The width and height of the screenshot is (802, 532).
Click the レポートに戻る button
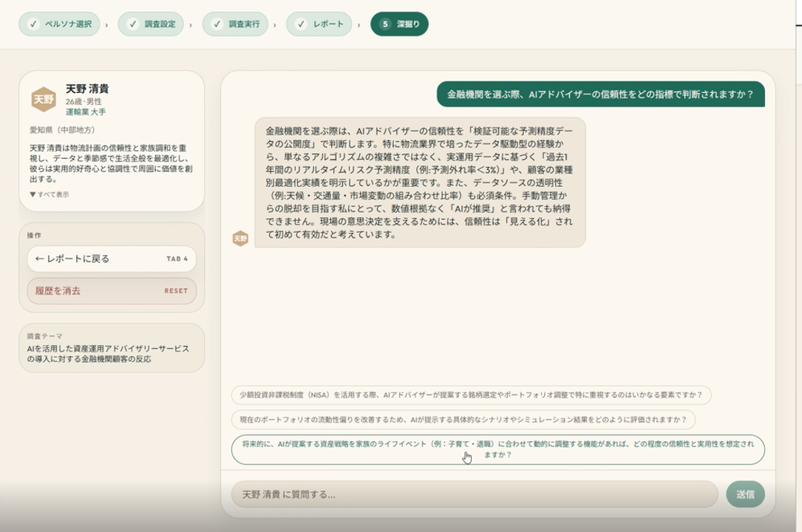(112, 259)
